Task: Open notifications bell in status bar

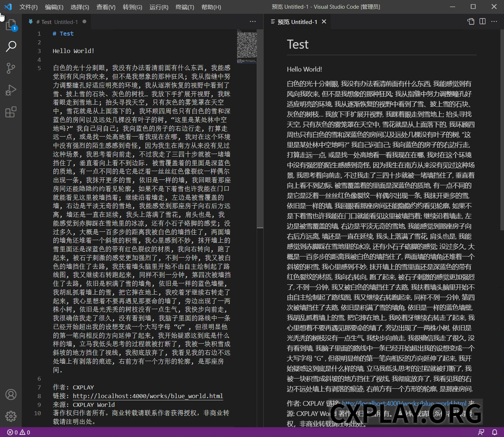Action: pos(495,432)
